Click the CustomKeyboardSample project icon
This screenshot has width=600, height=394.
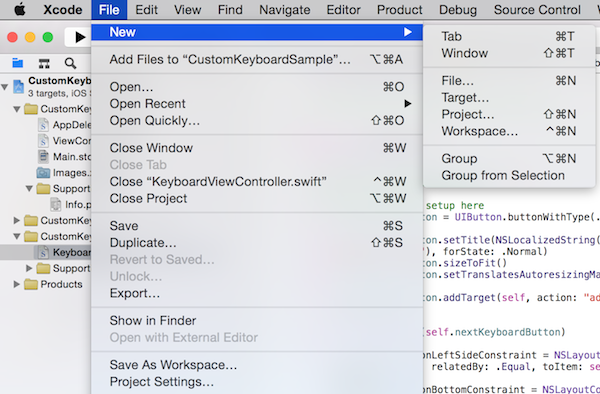(x=18, y=87)
